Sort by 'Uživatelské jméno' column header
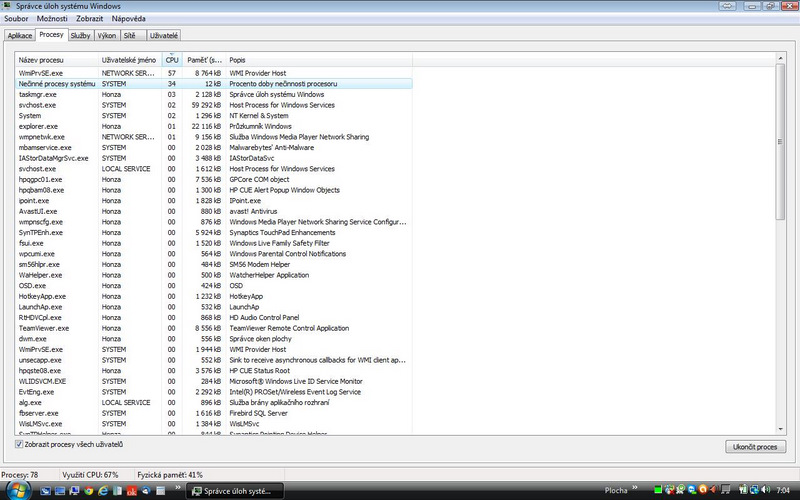 coord(130,60)
